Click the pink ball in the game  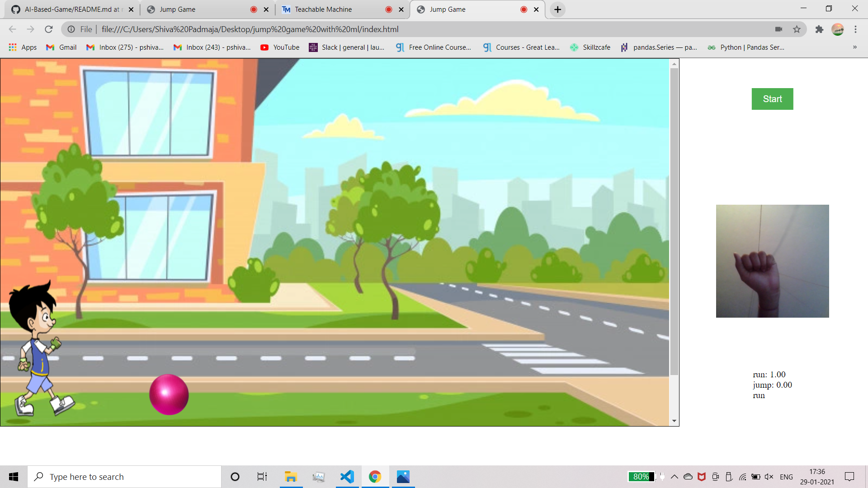[x=169, y=394]
